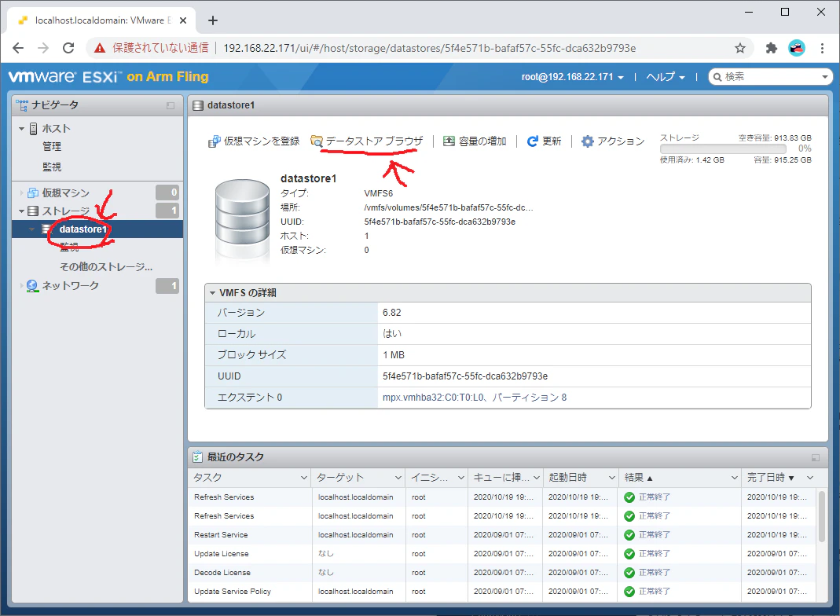Collapse the ストレージ tree node
This screenshot has width=840, height=616.
[21, 211]
